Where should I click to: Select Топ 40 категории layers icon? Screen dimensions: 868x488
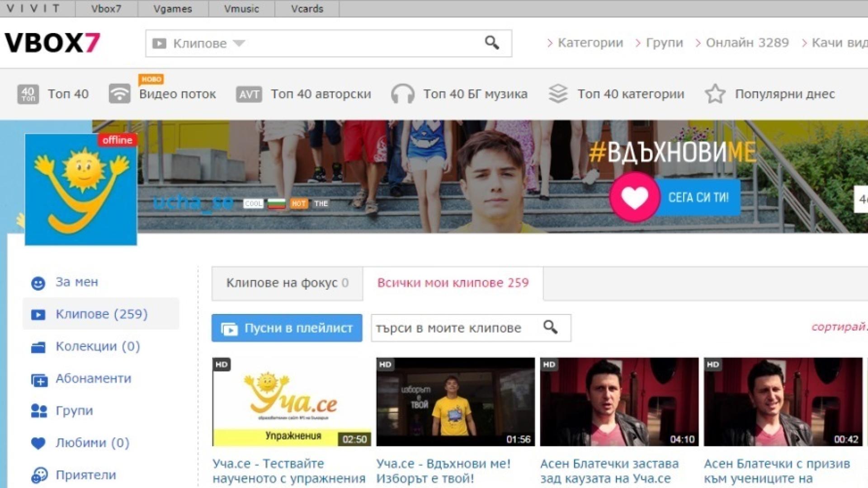pyautogui.click(x=559, y=94)
